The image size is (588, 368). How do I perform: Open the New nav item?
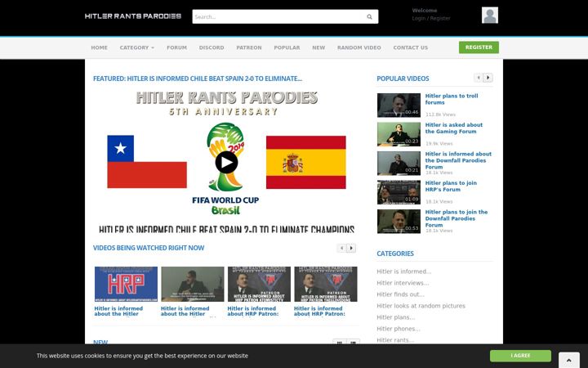(x=318, y=47)
